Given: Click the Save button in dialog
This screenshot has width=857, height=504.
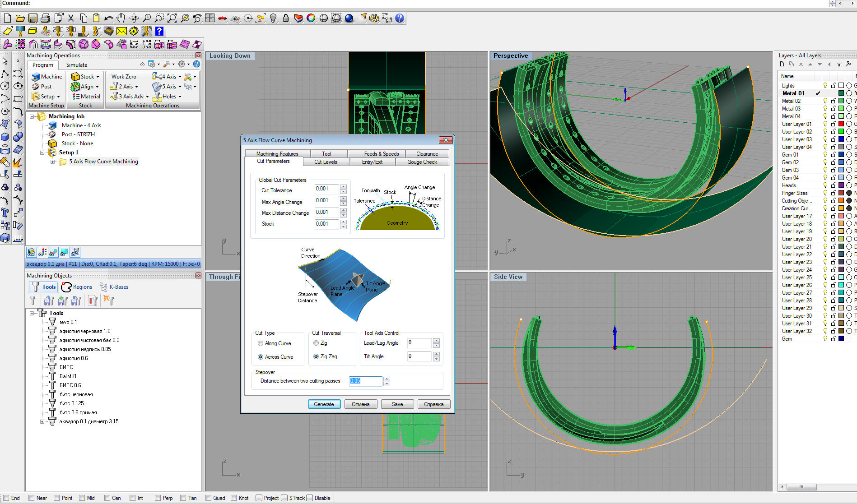Looking at the screenshot, I should coord(397,404).
